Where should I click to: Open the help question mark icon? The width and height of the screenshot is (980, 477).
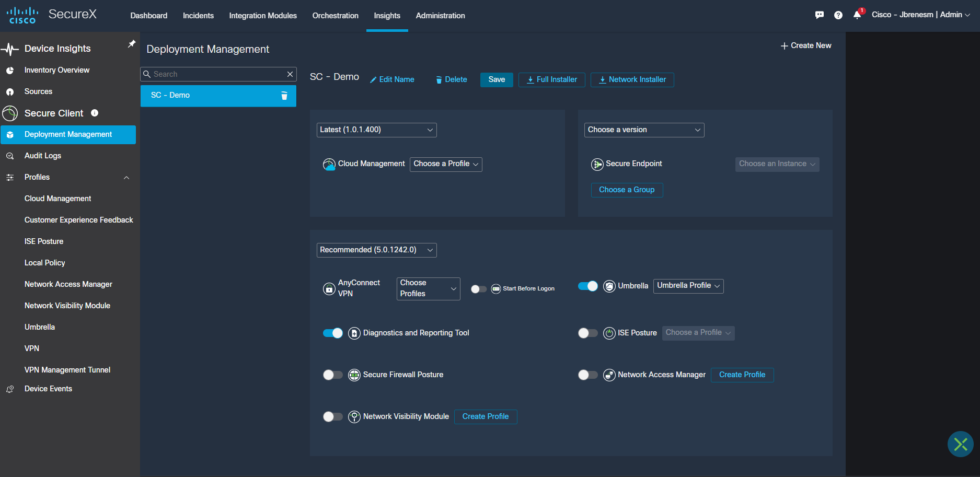coord(838,15)
